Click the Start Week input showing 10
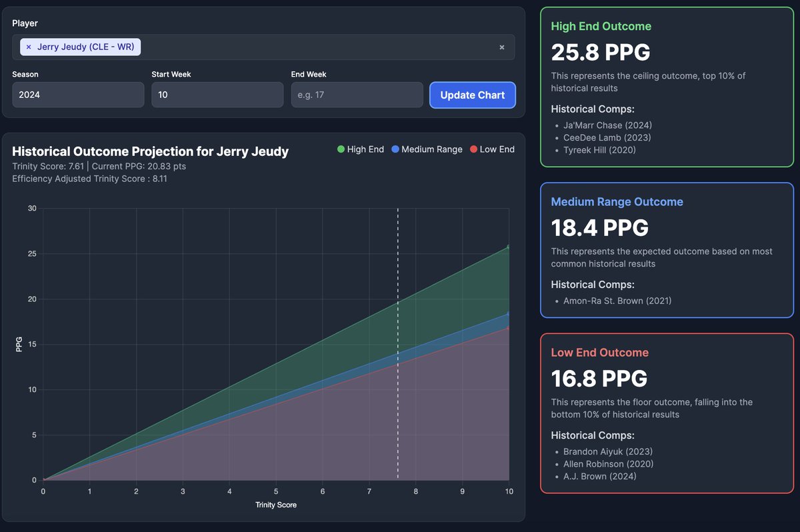This screenshot has width=800, height=532. [217, 95]
